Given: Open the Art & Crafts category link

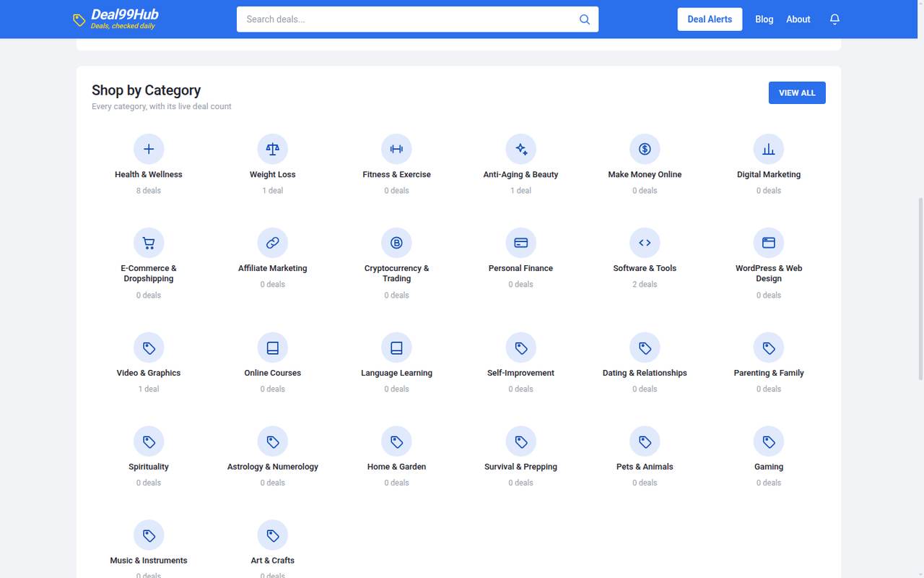Looking at the screenshot, I should click(x=273, y=561).
